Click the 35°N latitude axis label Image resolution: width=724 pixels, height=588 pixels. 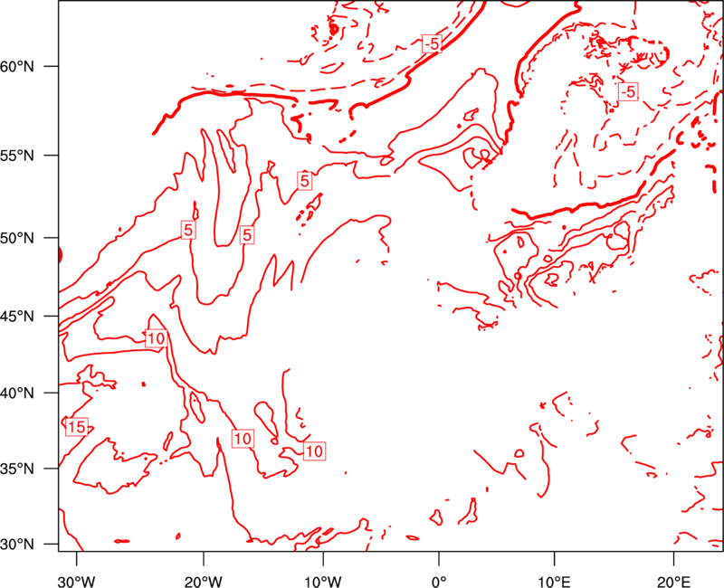point(17,469)
